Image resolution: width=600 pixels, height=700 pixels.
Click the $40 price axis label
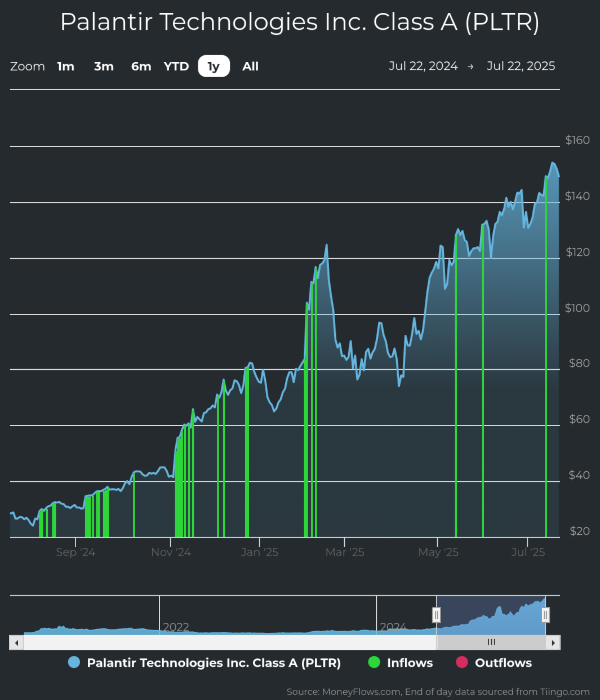pos(579,475)
